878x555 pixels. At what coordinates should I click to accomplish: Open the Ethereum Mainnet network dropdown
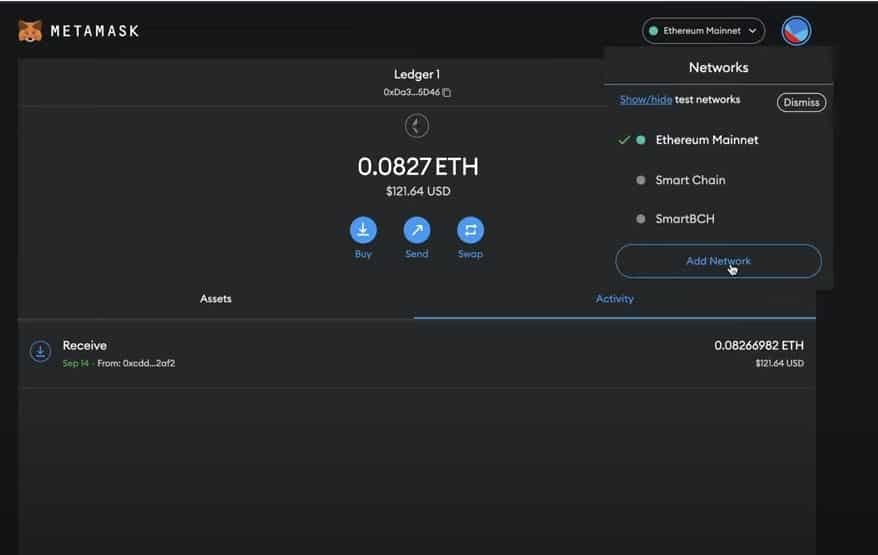703,31
